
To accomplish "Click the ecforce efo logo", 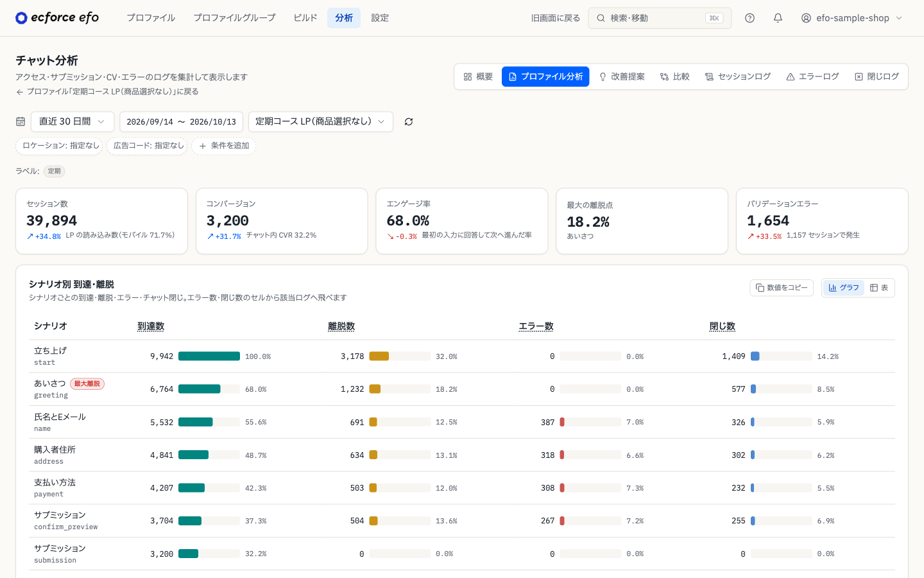I will tap(57, 18).
